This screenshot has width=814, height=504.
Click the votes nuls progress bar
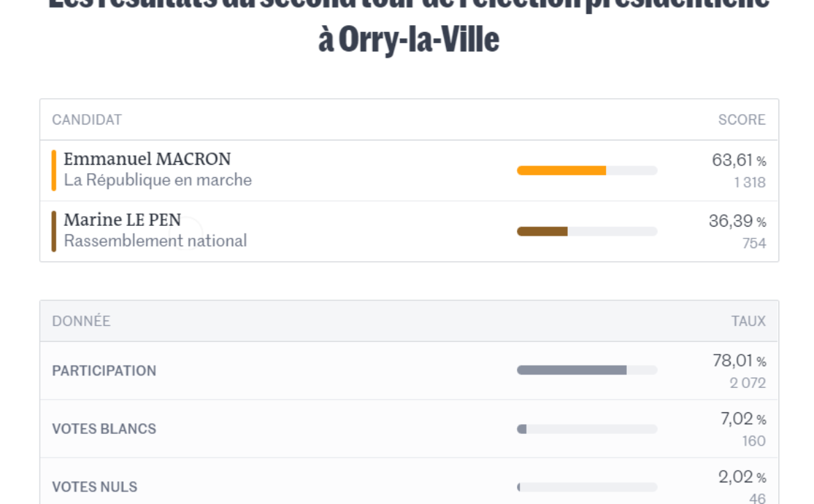[587, 487]
